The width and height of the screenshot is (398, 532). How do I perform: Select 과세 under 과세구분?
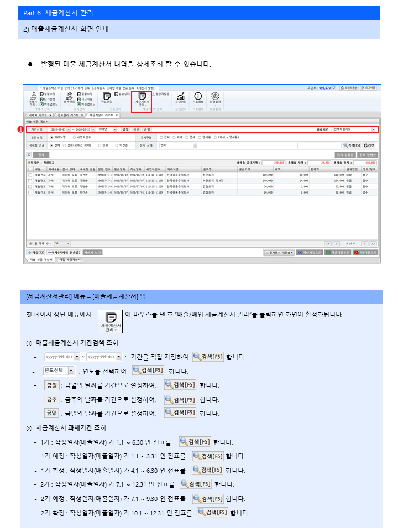pos(174,137)
